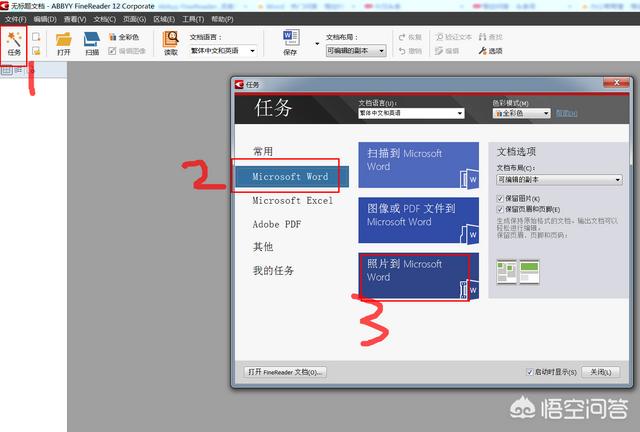Click the 编辑图像 toolbar item
640x432 pixels.
127,51
